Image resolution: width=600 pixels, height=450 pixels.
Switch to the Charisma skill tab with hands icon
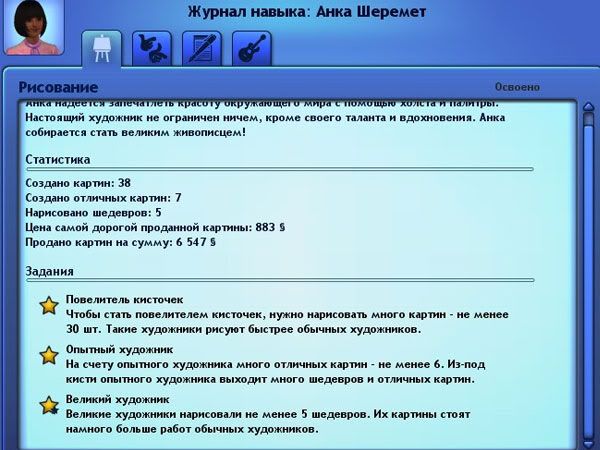point(152,49)
